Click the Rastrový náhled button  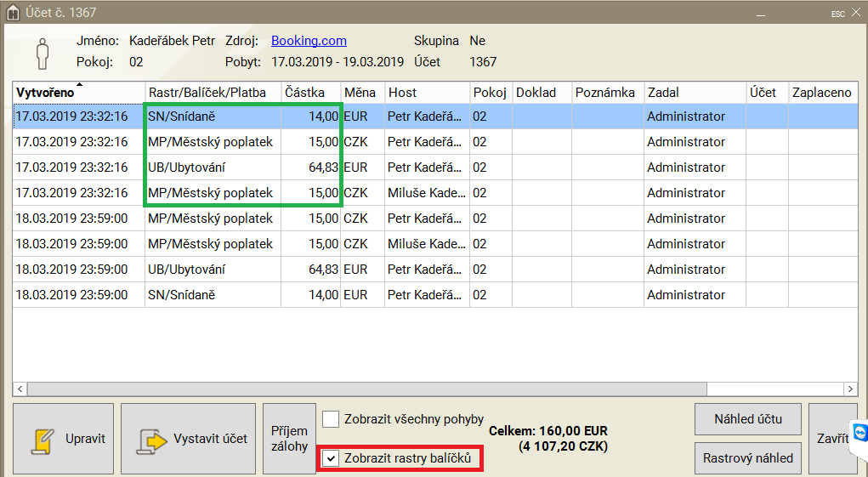pos(747,458)
